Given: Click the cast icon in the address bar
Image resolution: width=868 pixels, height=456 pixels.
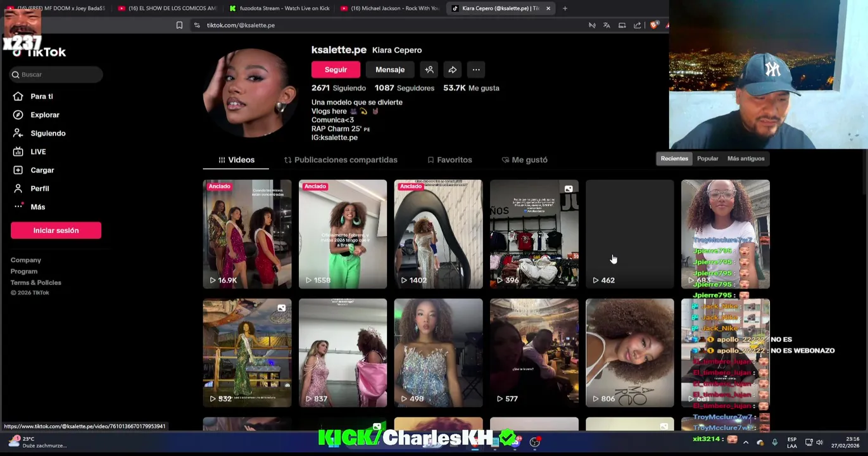Looking at the screenshot, I should 622,25.
